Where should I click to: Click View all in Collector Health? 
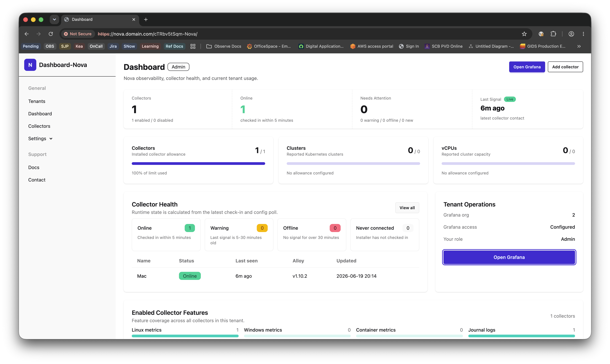407,208
